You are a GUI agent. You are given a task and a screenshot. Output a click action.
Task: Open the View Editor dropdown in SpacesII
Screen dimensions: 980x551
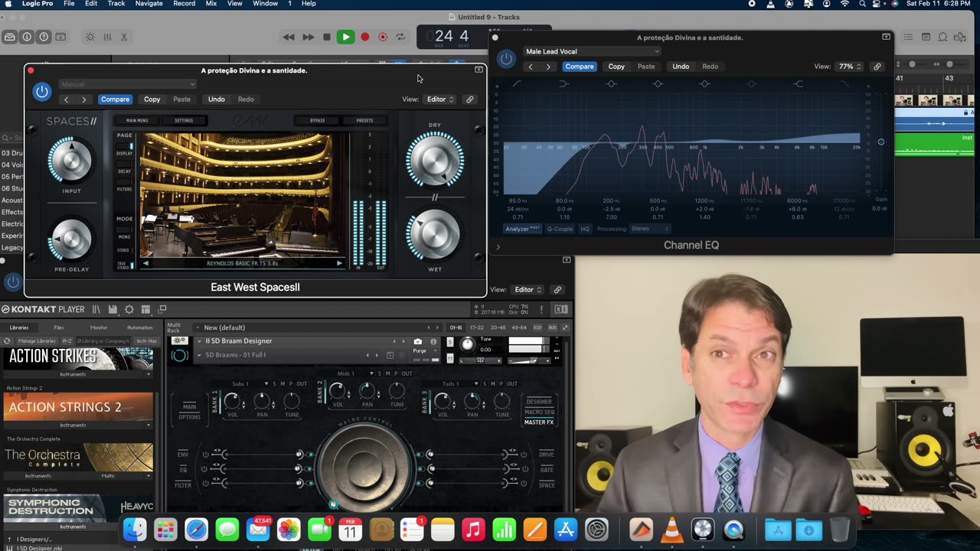[440, 99]
